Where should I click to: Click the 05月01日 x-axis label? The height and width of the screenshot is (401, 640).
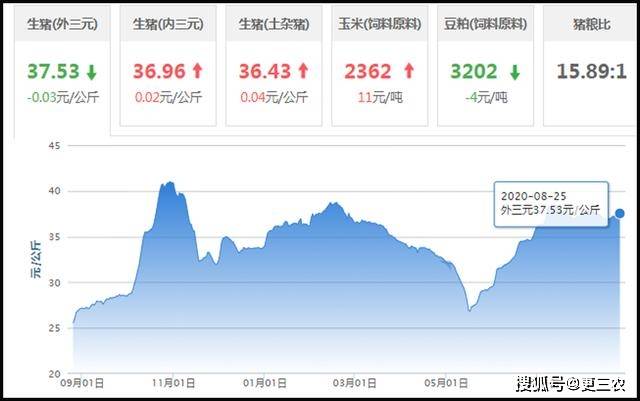tap(446, 383)
